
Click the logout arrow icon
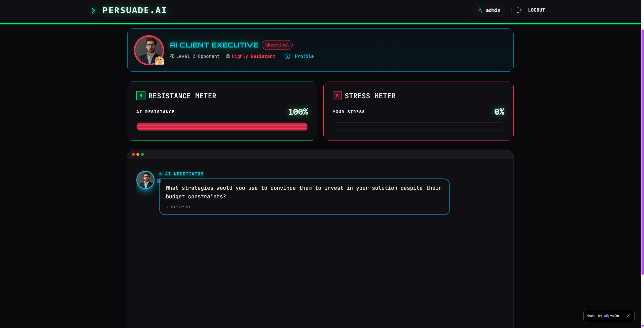519,10
